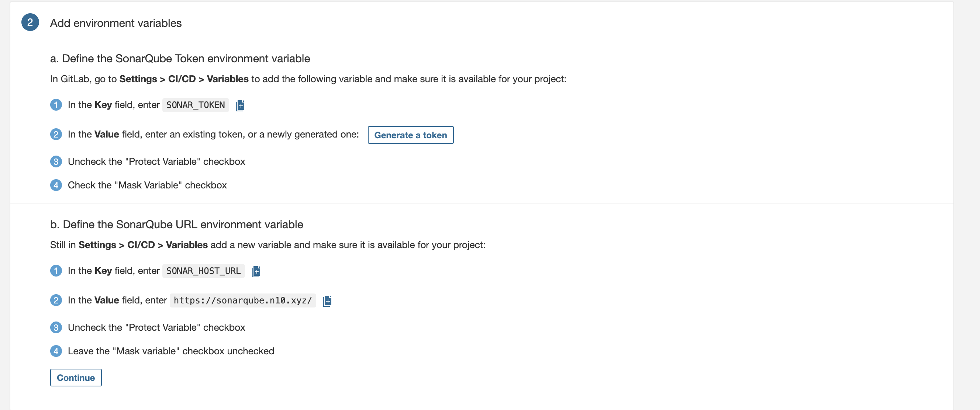The width and height of the screenshot is (980, 410).
Task: Click the SONAR_HOST_URL code snippet
Action: pyautogui.click(x=204, y=271)
